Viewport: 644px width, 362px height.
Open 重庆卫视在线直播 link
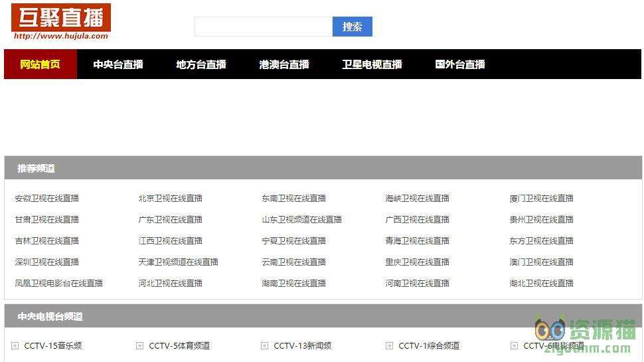click(x=418, y=262)
